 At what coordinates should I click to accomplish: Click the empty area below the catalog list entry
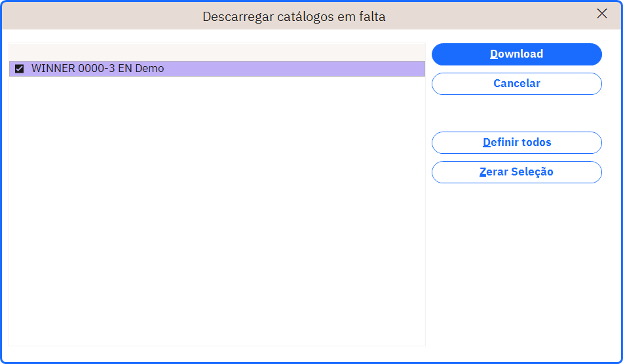click(x=217, y=210)
